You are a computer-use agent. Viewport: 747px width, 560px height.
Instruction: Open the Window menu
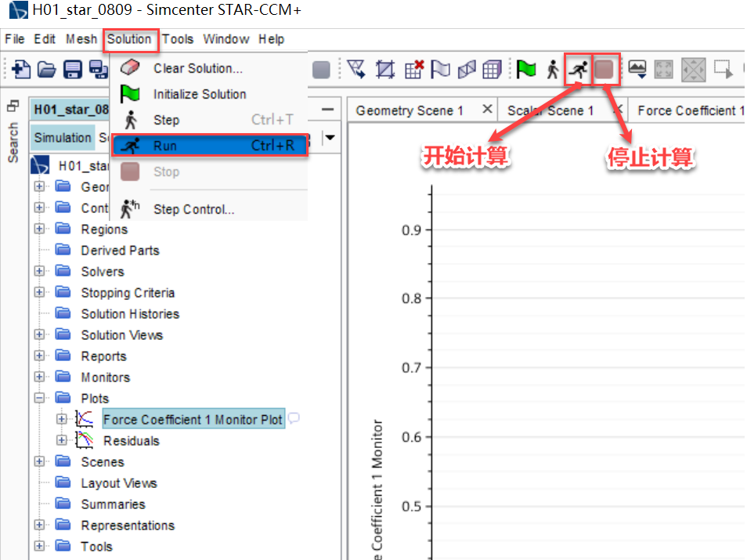point(226,39)
